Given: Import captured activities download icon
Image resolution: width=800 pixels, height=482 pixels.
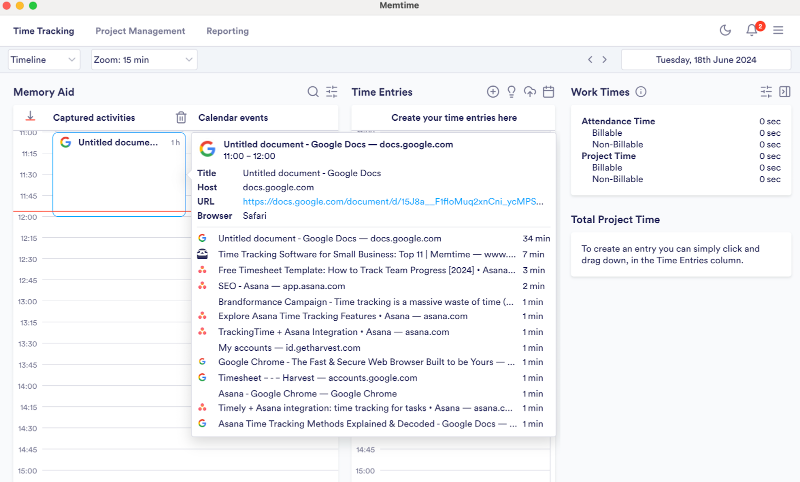Looking at the screenshot, I should [x=31, y=117].
